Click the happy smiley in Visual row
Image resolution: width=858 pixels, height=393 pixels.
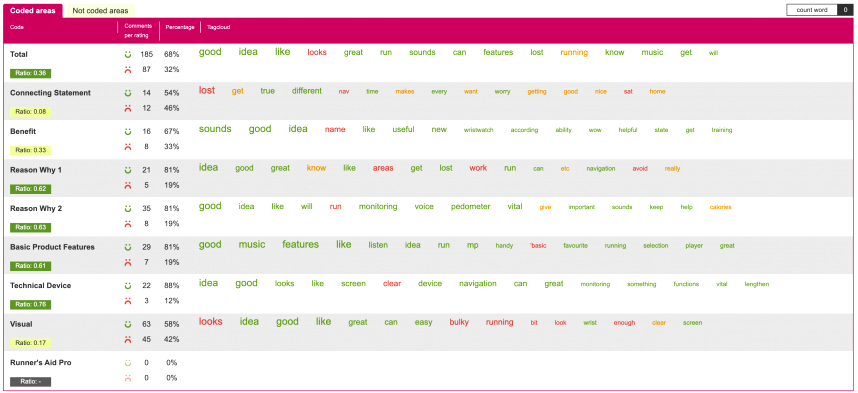(x=127, y=324)
